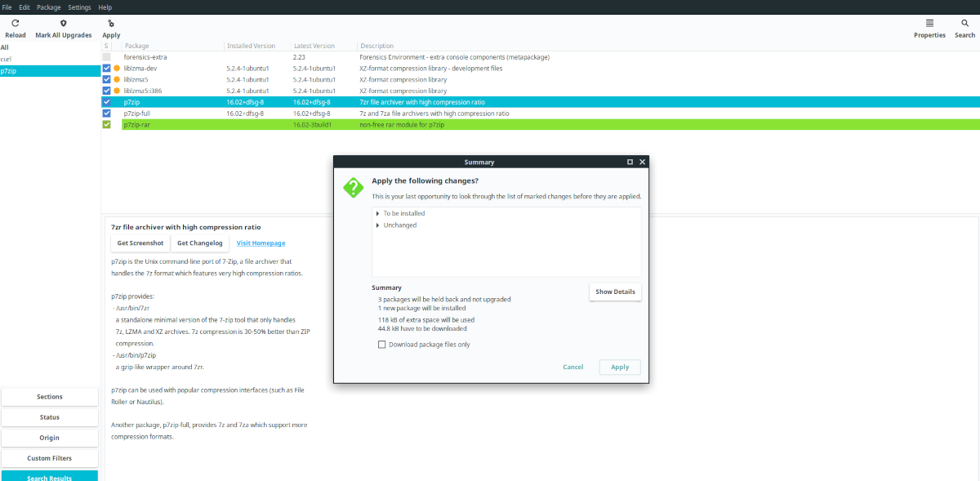980x481 pixels.
Task: Select the libizma-dev package name
Action: click(x=142, y=69)
